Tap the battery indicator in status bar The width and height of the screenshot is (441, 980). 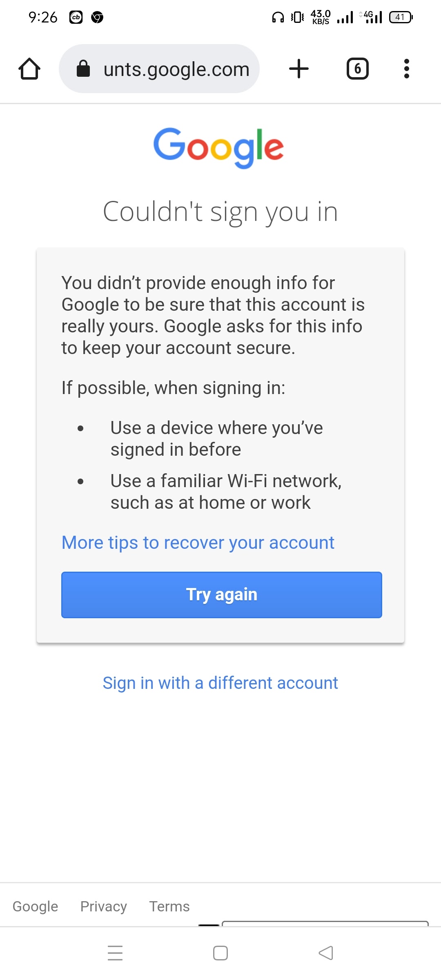401,17
